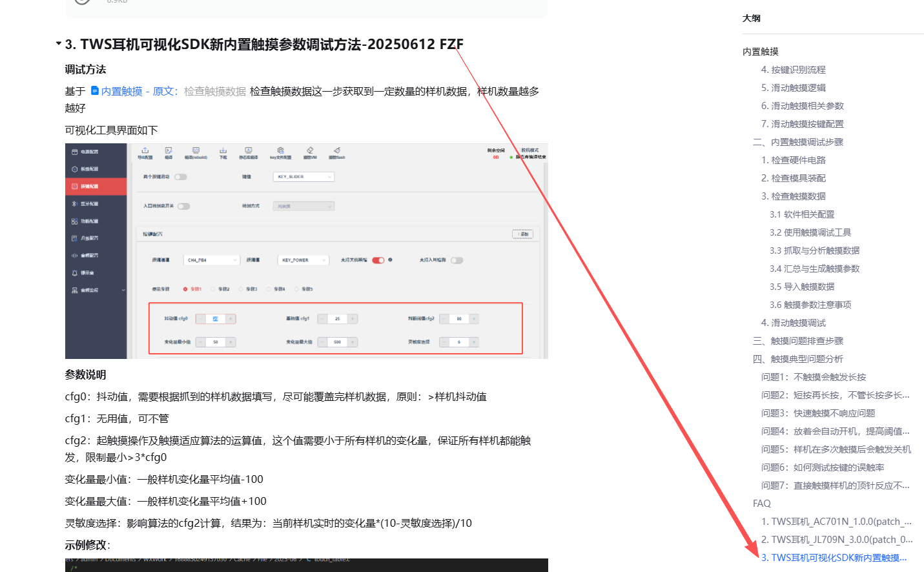Jump to outline item 4. 按键识别流程
This screenshot has width=924, height=572.
pos(793,70)
